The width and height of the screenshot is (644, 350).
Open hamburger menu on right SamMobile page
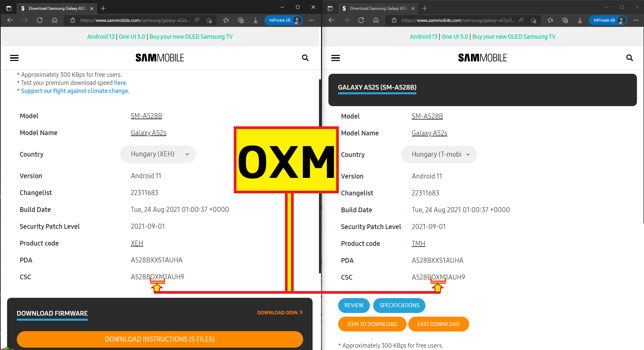coord(335,58)
